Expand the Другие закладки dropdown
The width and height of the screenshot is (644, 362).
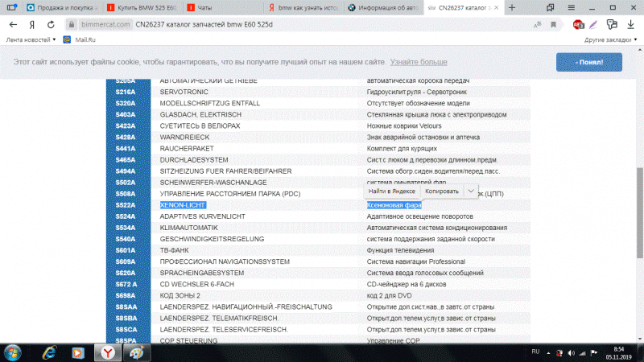pos(611,39)
